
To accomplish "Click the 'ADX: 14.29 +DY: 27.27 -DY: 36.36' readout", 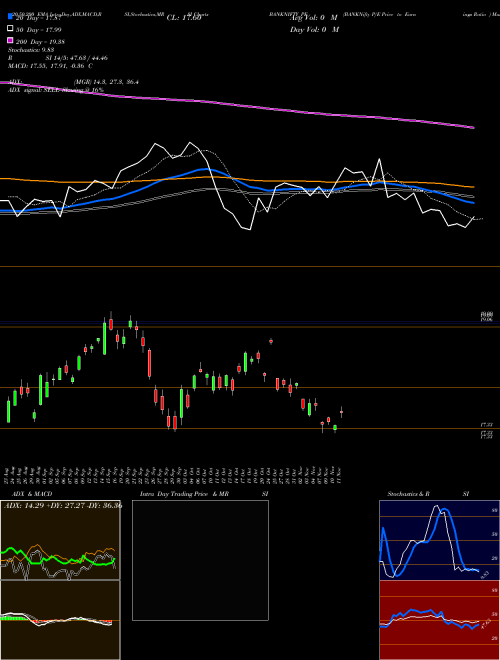I will (63, 505).
